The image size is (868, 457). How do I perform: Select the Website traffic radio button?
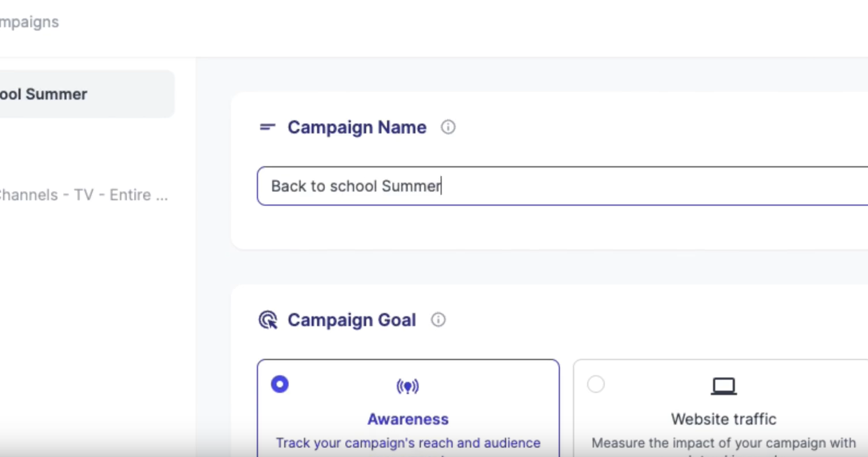(x=596, y=384)
